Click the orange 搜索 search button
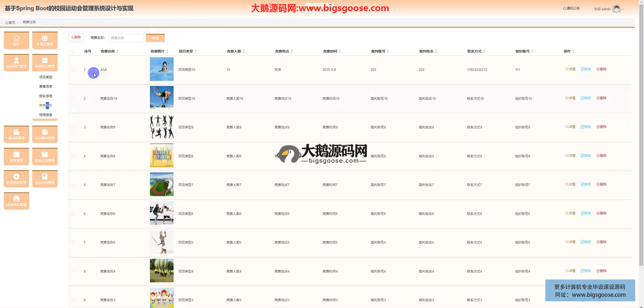 pos(155,38)
